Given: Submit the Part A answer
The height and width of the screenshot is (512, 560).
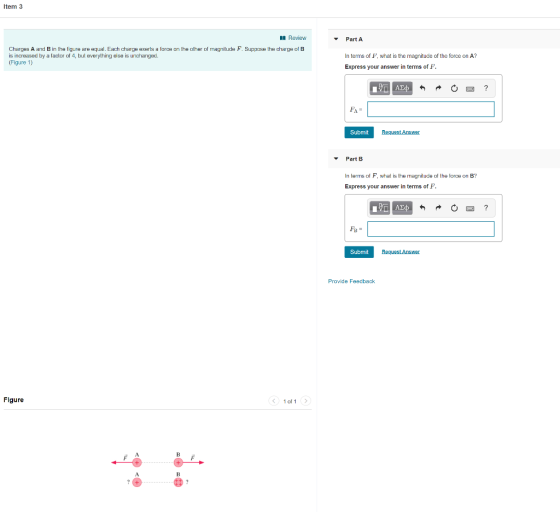Looking at the screenshot, I should tap(359, 132).
